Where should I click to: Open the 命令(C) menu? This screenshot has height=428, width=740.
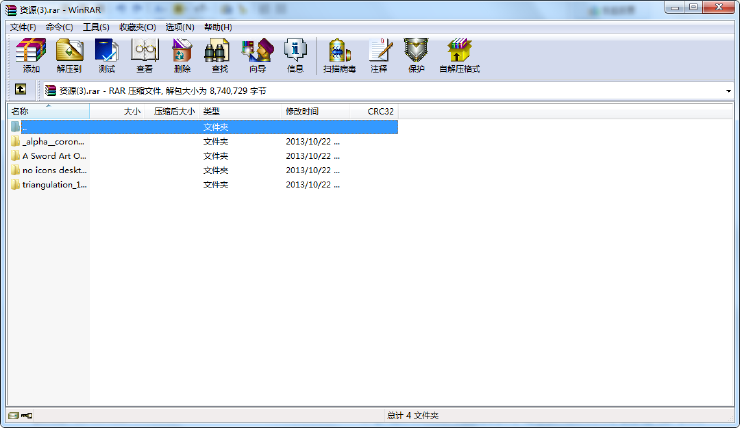point(59,27)
